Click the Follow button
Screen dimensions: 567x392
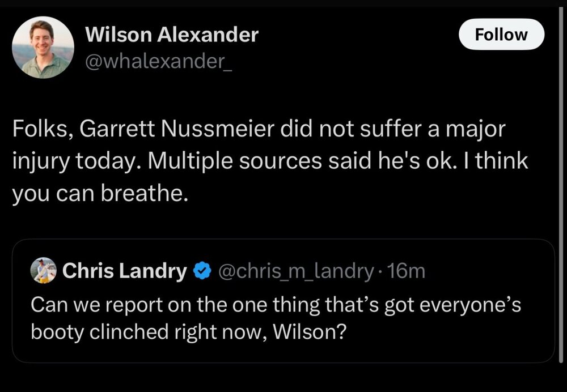[x=501, y=35]
